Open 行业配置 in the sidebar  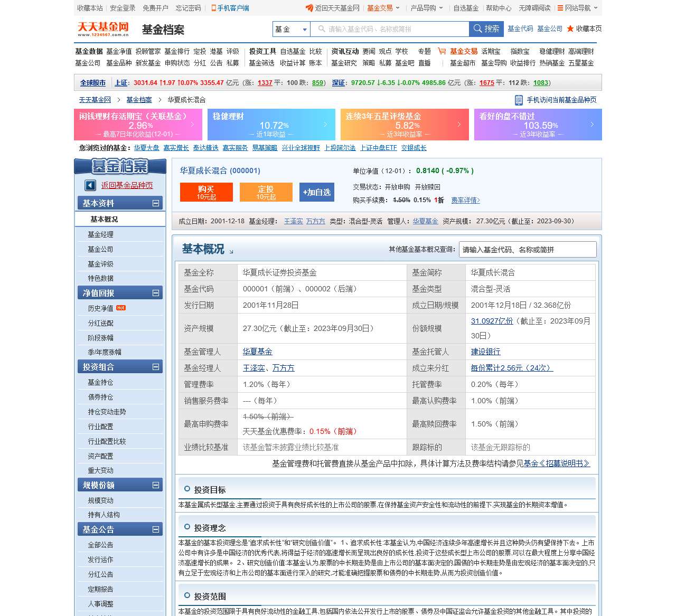[100, 427]
